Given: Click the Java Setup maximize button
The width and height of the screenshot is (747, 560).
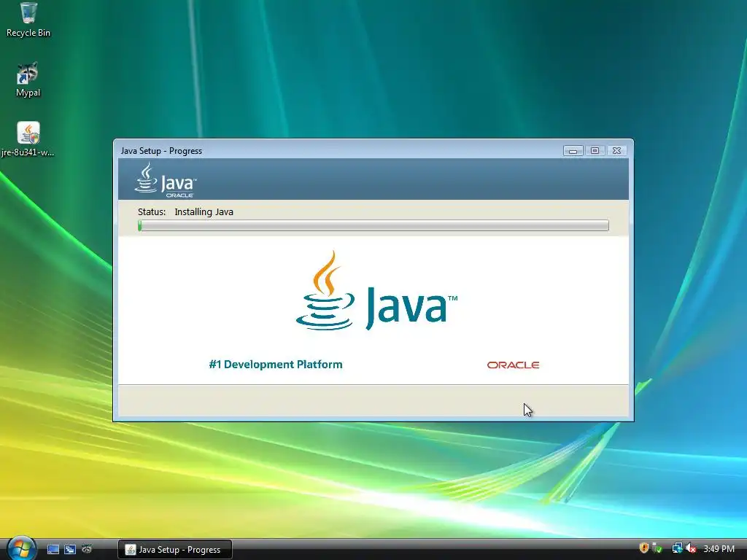Looking at the screenshot, I should click(x=595, y=151).
